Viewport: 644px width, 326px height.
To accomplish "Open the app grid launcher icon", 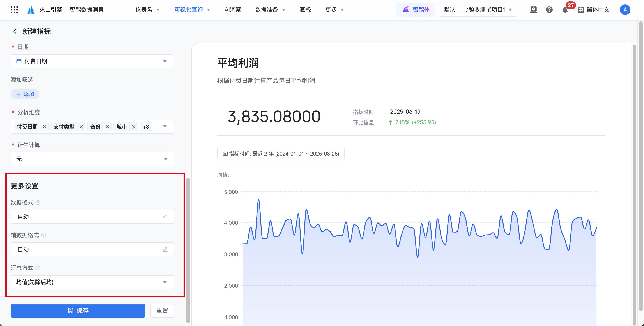I will point(14,10).
